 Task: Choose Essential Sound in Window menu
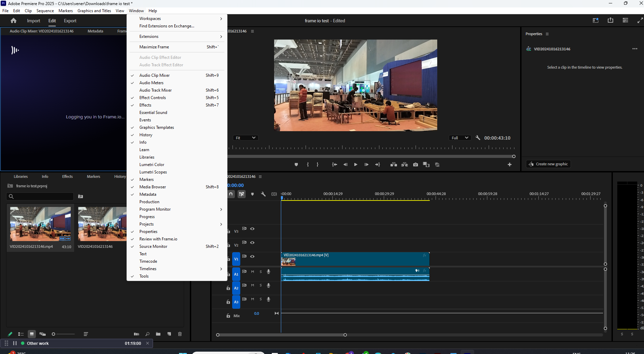pos(153,113)
